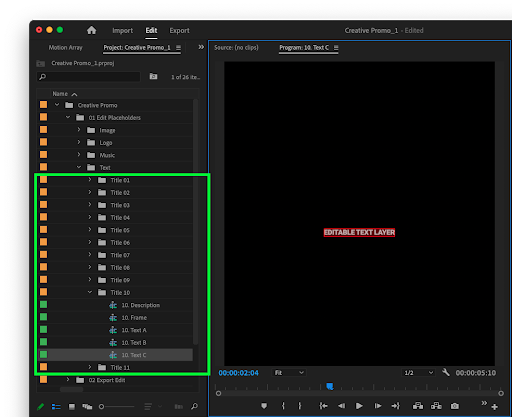Switch to the Edit workspace tab
The width and height of the screenshot is (512, 417).
(x=151, y=30)
